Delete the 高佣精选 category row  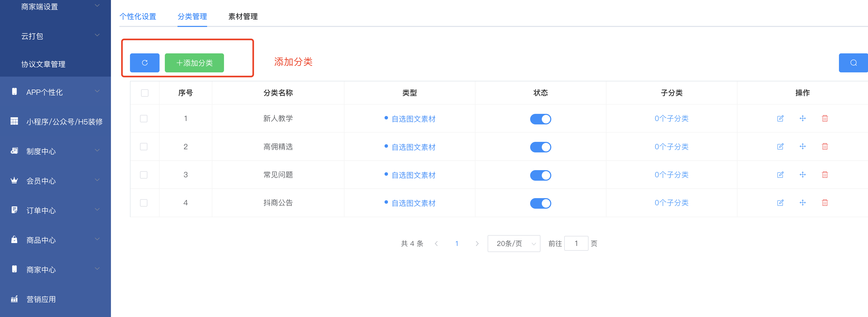[x=824, y=147]
